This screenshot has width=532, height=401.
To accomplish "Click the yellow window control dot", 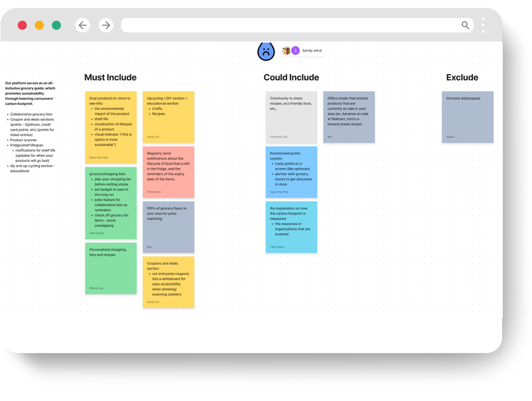I will click(39, 25).
